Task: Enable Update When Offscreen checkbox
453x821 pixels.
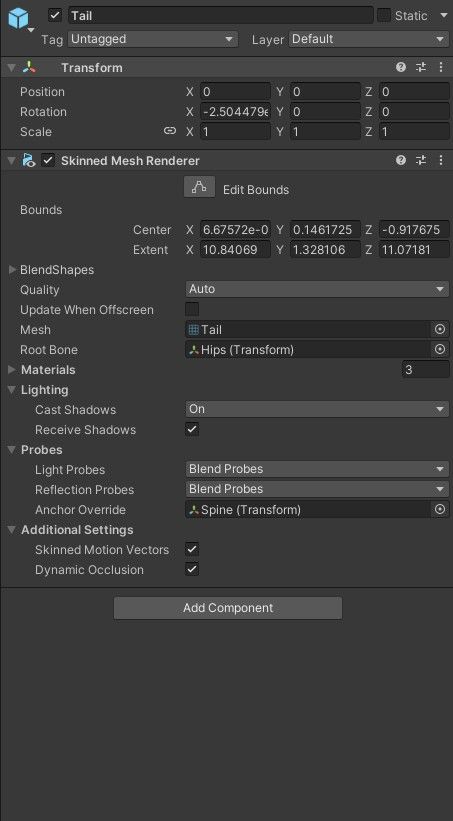Action: (x=192, y=309)
